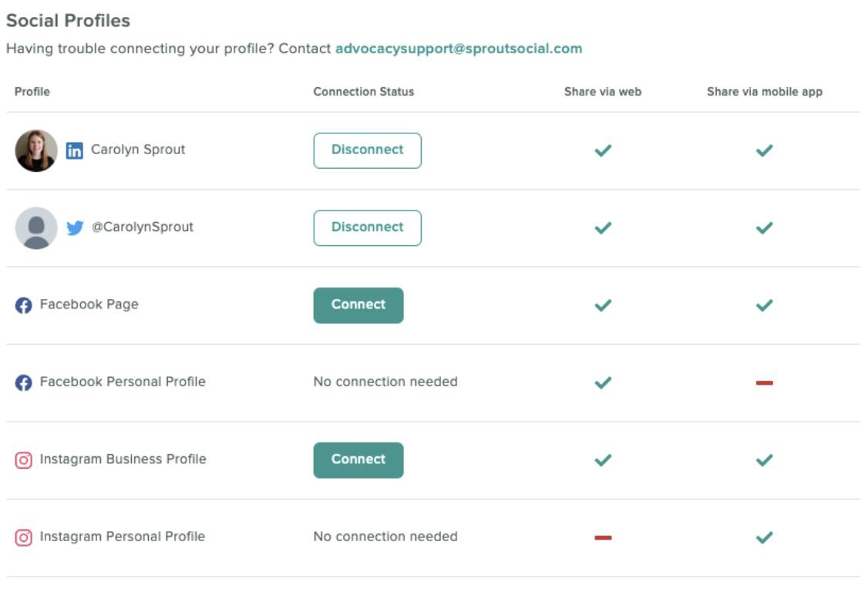Click the Share via web checkmark for Carolyn Sprout
This screenshot has width=868, height=592.
click(x=603, y=150)
